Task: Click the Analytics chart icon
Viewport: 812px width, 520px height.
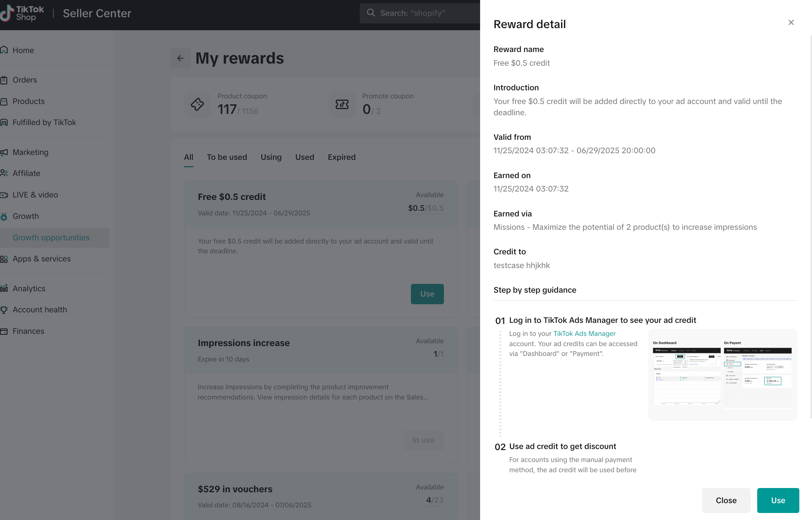Action: pos(4,288)
